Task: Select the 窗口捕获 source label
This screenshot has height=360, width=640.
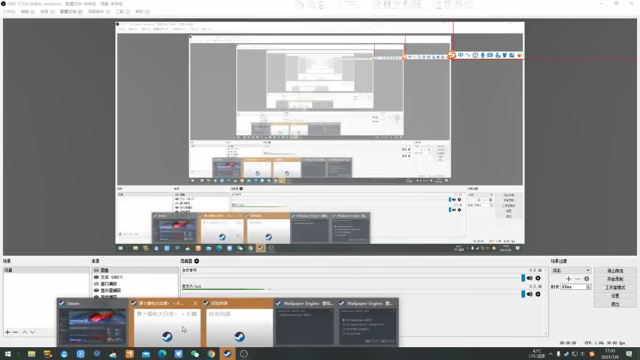Action: pyautogui.click(x=109, y=284)
